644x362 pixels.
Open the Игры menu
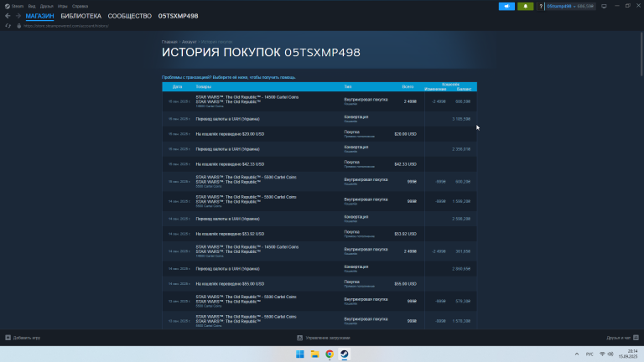click(62, 6)
